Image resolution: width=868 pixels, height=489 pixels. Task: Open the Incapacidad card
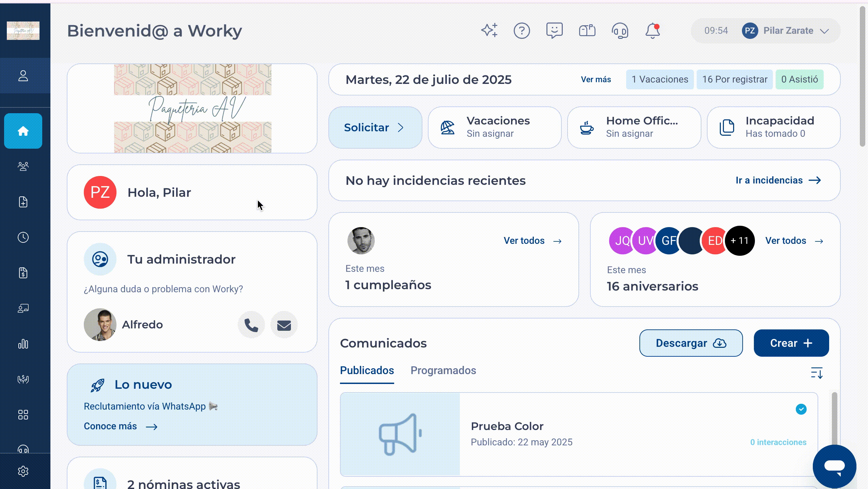coord(774,128)
